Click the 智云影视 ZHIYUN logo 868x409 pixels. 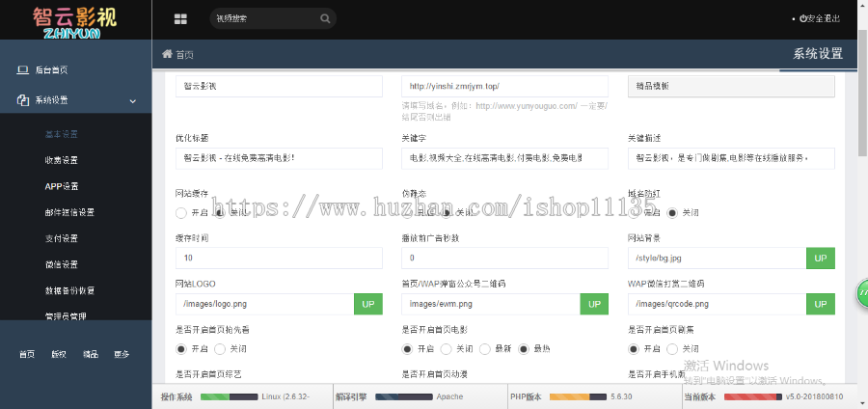[74, 22]
